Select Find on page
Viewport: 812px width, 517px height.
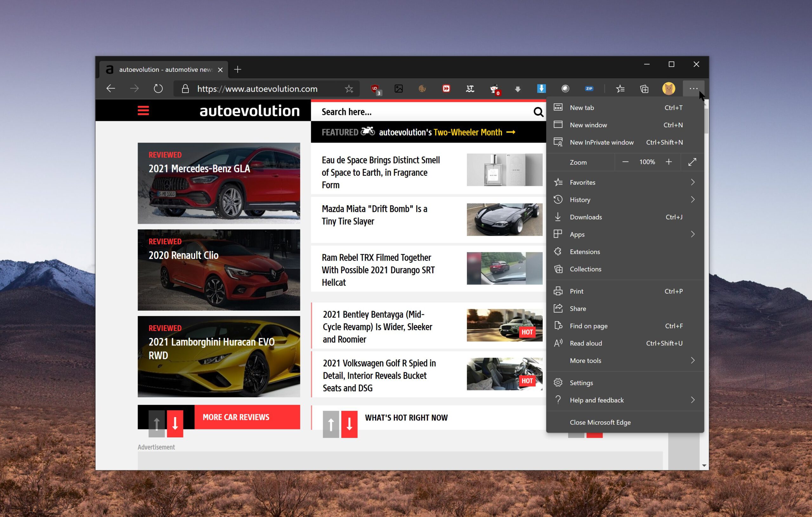(x=625, y=326)
